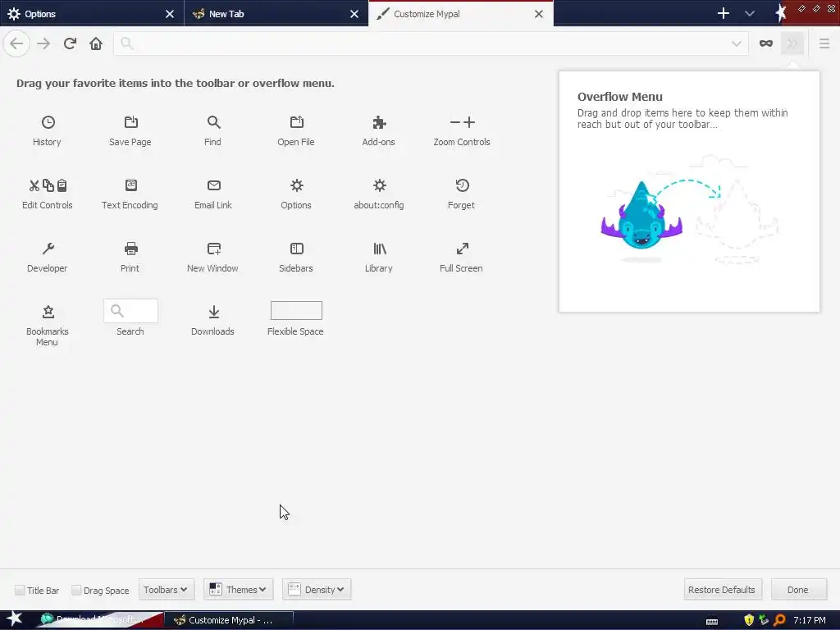
Task: Click the New Window icon
Action: click(214, 249)
